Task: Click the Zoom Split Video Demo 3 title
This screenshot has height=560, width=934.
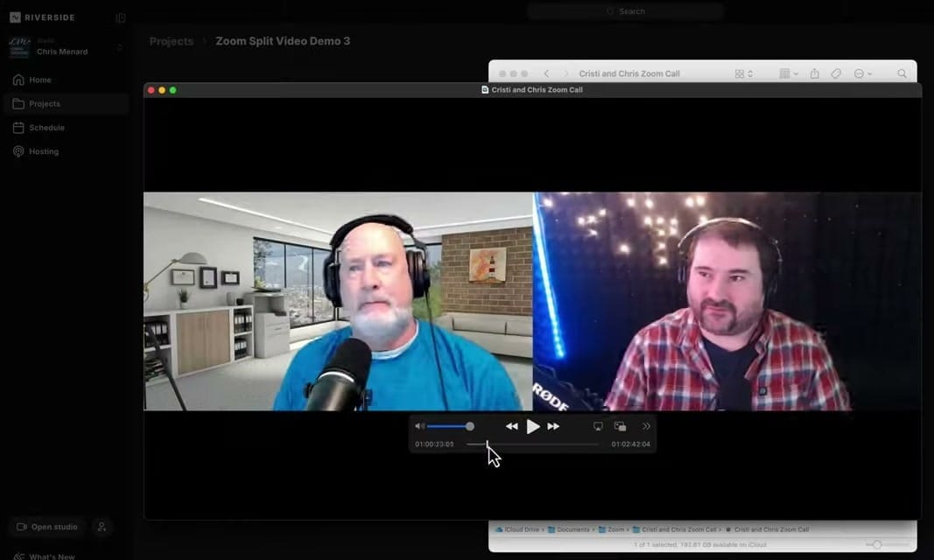Action: [283, 41]
